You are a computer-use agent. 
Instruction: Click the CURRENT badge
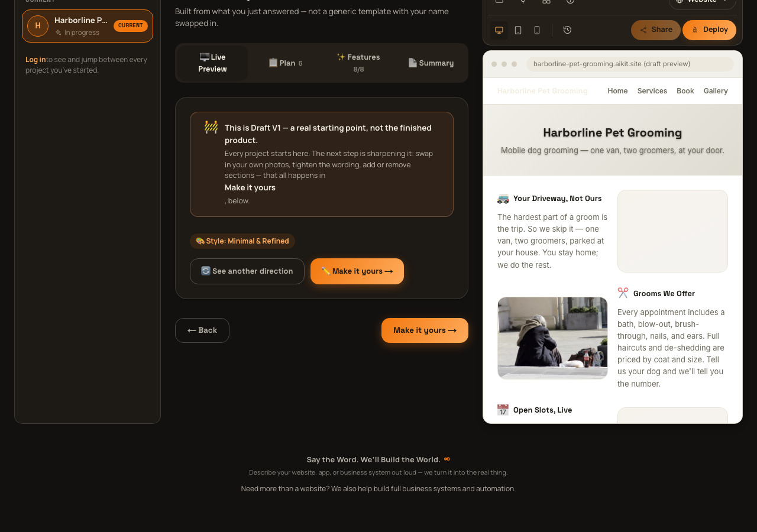coord(131,26)
